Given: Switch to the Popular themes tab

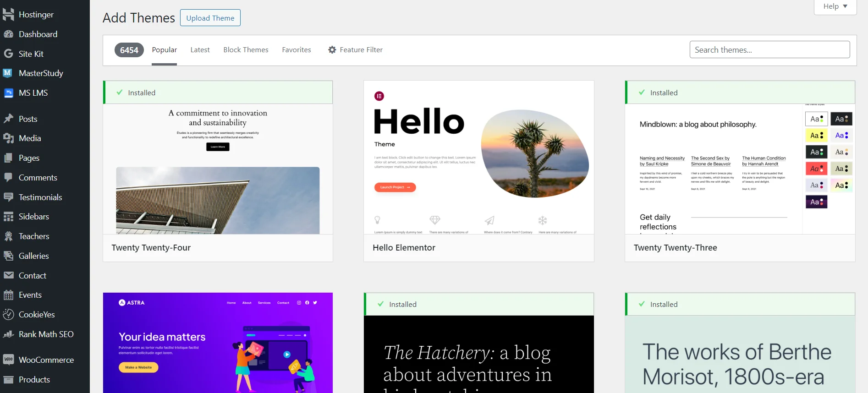Looking at the screenshot, I should tap(165, 49).
